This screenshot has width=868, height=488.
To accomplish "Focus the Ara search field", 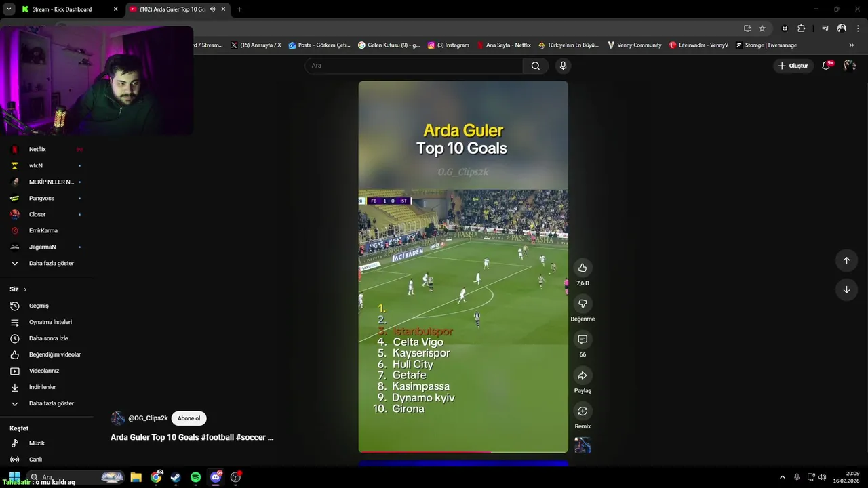I will (414, 66).
